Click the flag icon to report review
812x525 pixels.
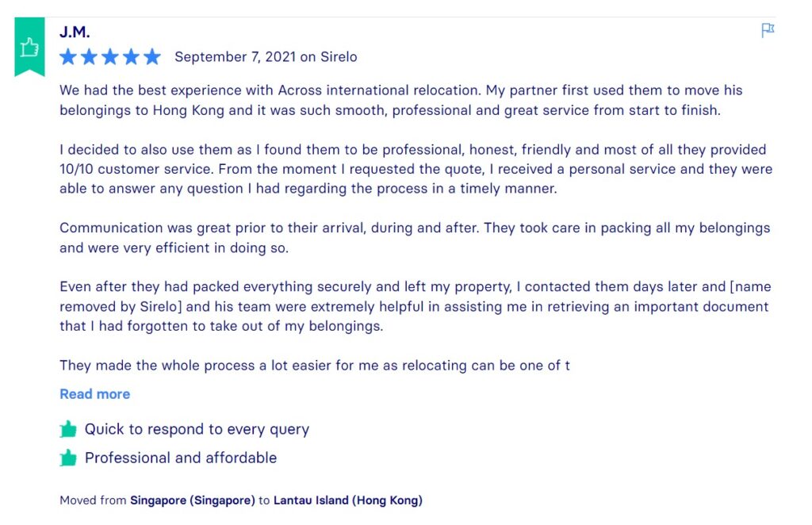(x=767, y=29)
